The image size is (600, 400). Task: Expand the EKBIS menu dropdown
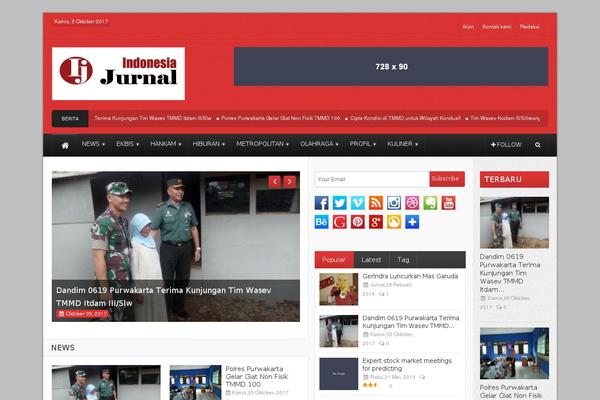click(x=127, y=144)
